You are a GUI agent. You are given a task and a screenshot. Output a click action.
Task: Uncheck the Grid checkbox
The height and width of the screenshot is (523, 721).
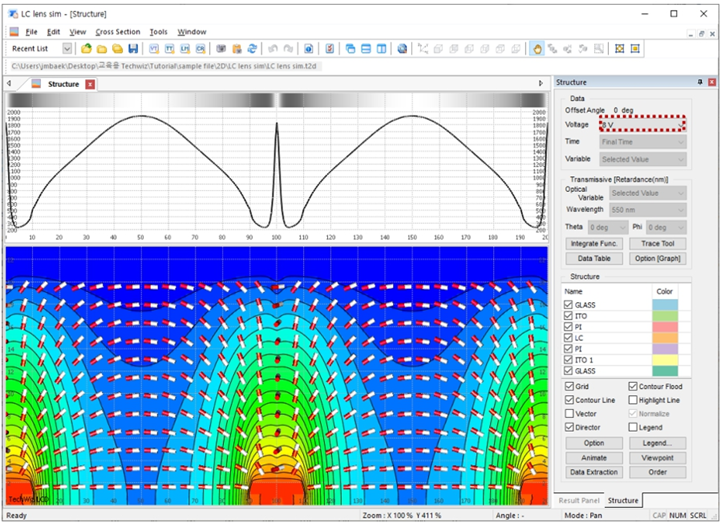569,386
